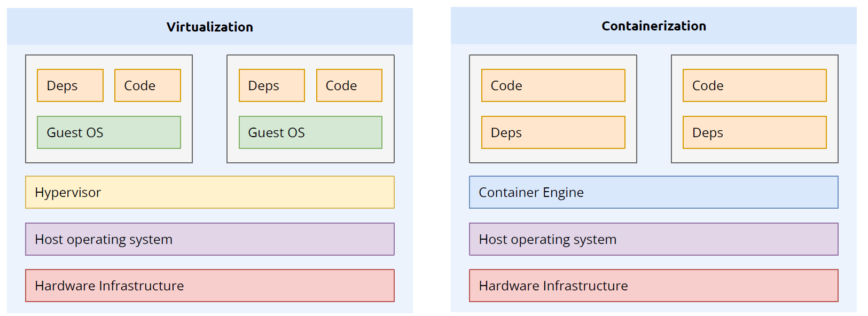
Task: Select Hardware Infrastructure in the Containerization diagram
Action: [x=653, y=286]
